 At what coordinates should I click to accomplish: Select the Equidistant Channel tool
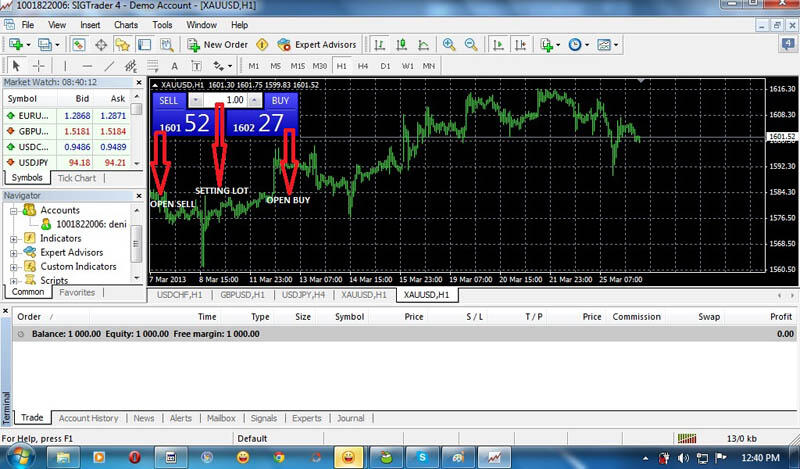(x=131, y=66)
